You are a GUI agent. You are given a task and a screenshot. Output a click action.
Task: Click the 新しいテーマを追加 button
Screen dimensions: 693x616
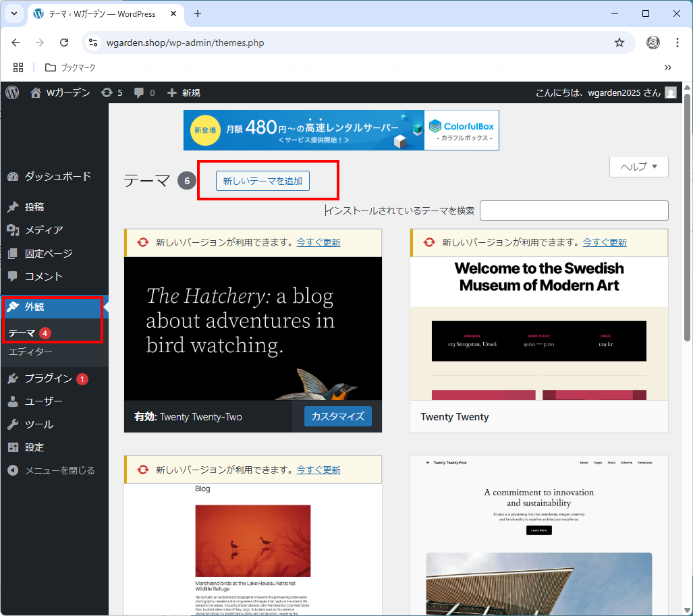(262, 181)
